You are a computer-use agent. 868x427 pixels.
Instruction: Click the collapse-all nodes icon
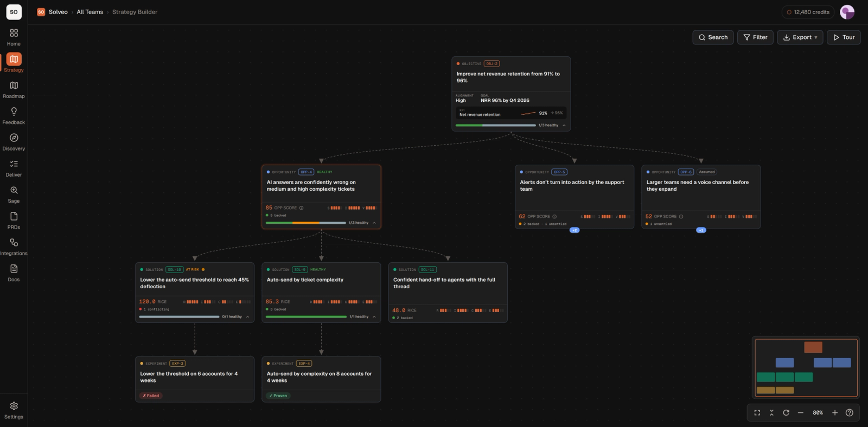pos(771,413)
